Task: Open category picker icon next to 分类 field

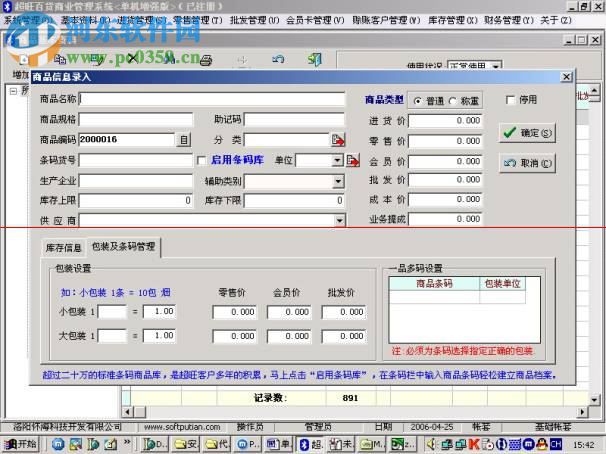Action: (x=338, y=140)
